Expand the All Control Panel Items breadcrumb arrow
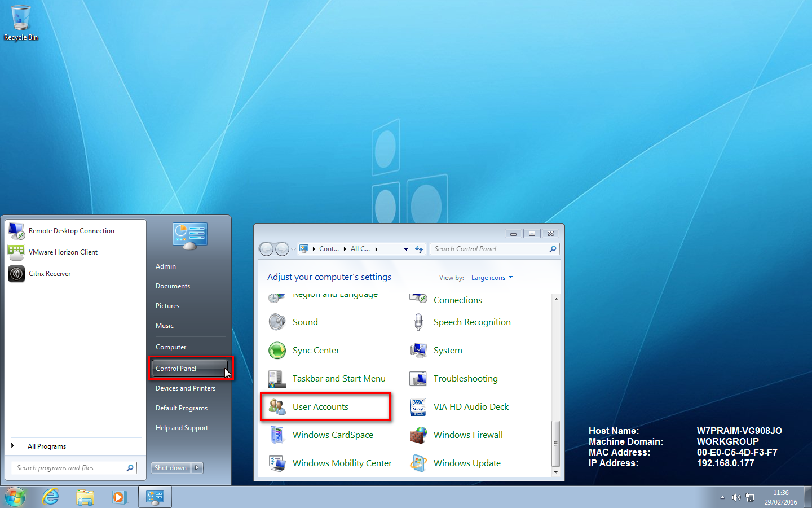The width and height of the screenshot is (812, 508). [x=377, y=249]
